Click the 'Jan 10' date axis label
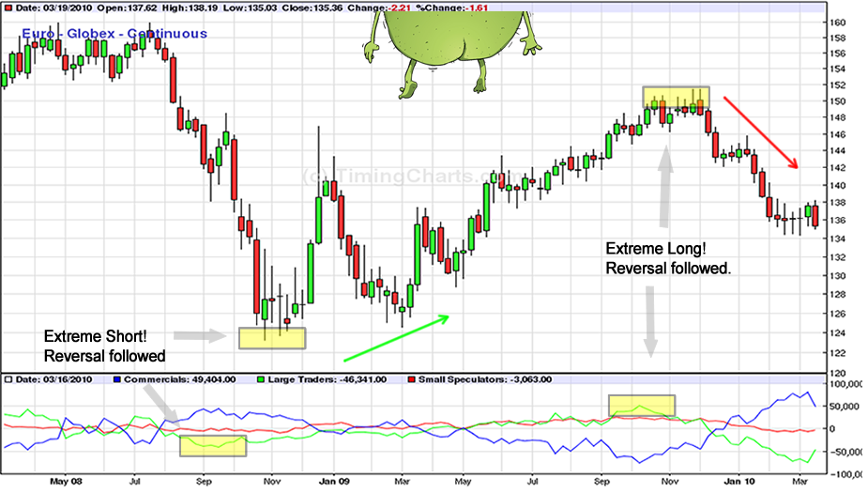 [x=739, y=481]
